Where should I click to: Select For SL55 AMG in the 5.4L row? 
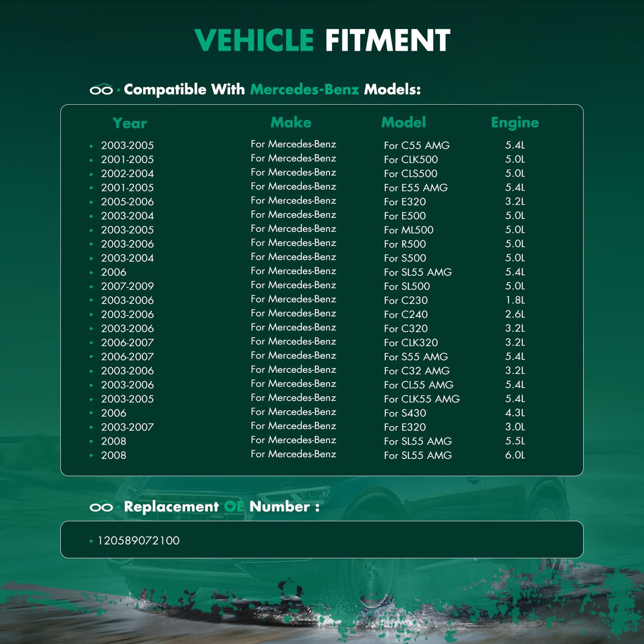coord(418,272)
